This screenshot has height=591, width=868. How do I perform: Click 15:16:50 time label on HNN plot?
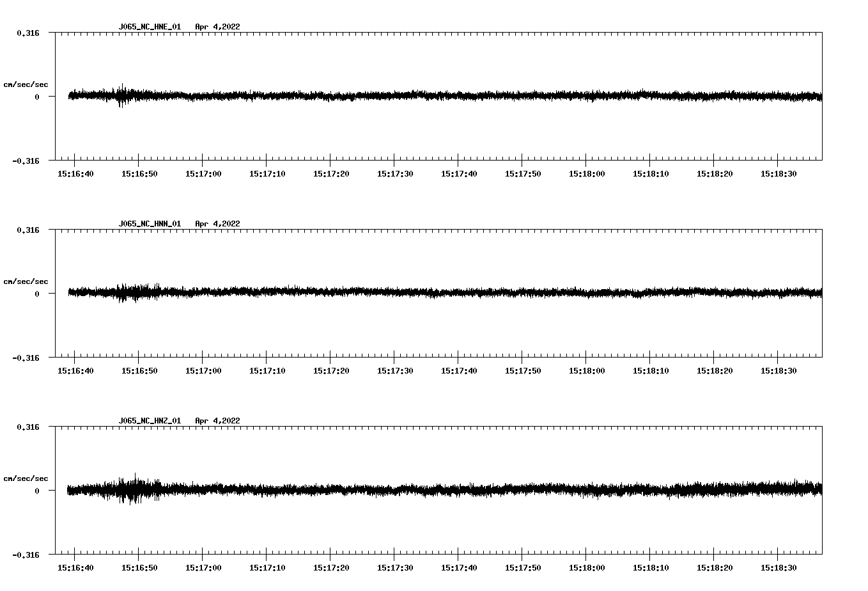tap(139, 370)
